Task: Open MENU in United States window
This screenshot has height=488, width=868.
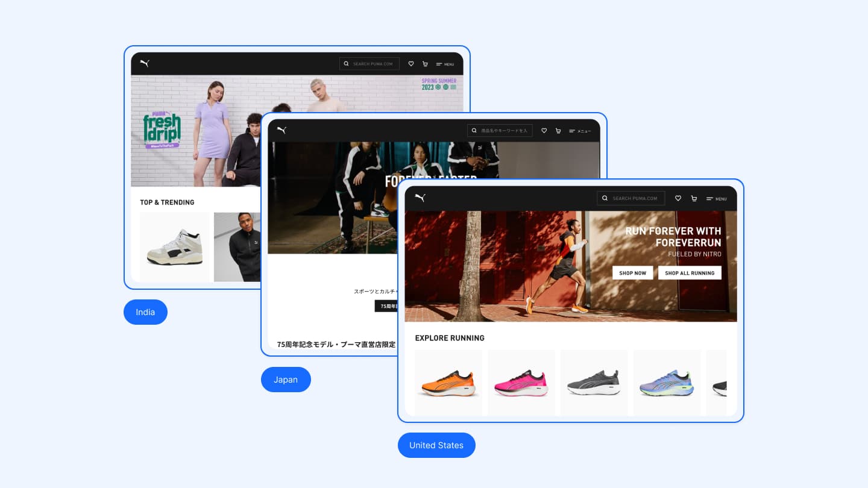Action: coord(716,198)
